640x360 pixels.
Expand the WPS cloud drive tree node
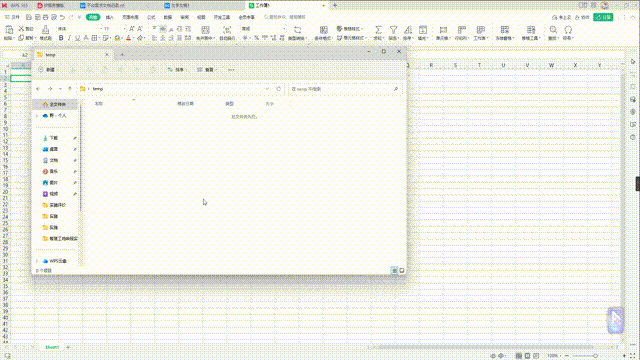(37, 261)
